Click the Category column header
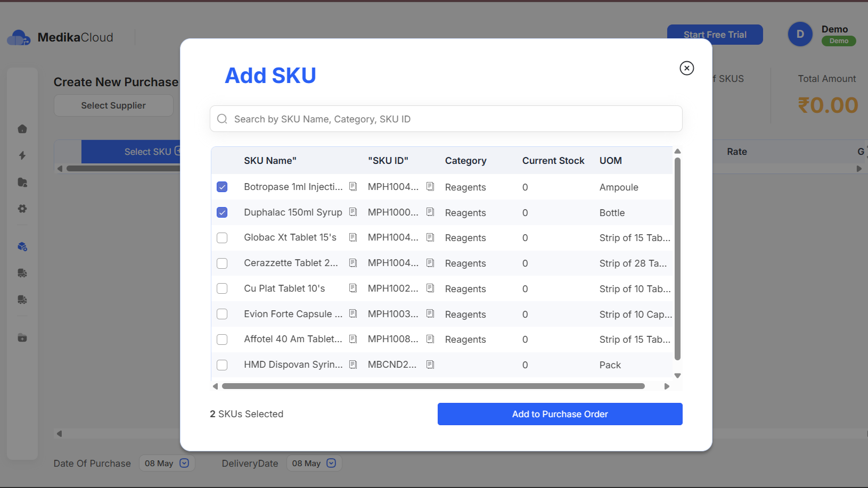 [465, 161]
